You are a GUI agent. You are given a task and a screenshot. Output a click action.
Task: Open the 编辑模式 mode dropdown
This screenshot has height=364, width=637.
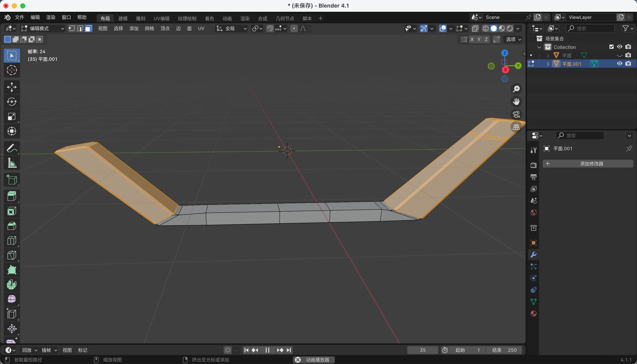pos(43,28)
